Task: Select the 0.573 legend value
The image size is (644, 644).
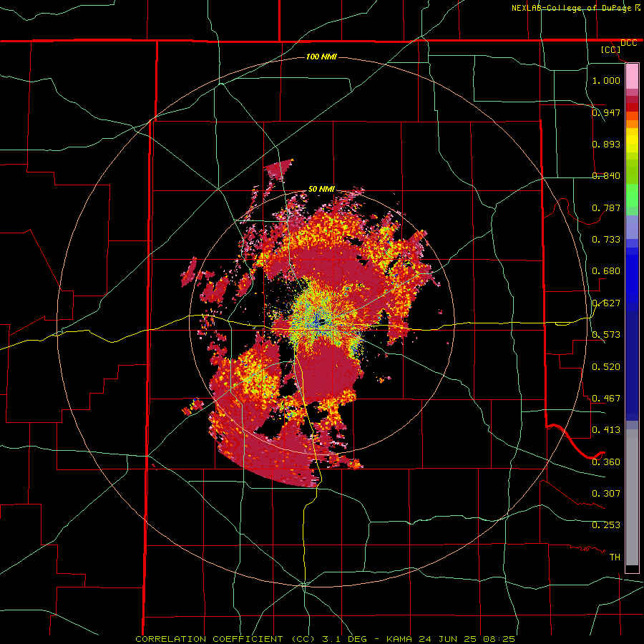Action: click(606, 334)
